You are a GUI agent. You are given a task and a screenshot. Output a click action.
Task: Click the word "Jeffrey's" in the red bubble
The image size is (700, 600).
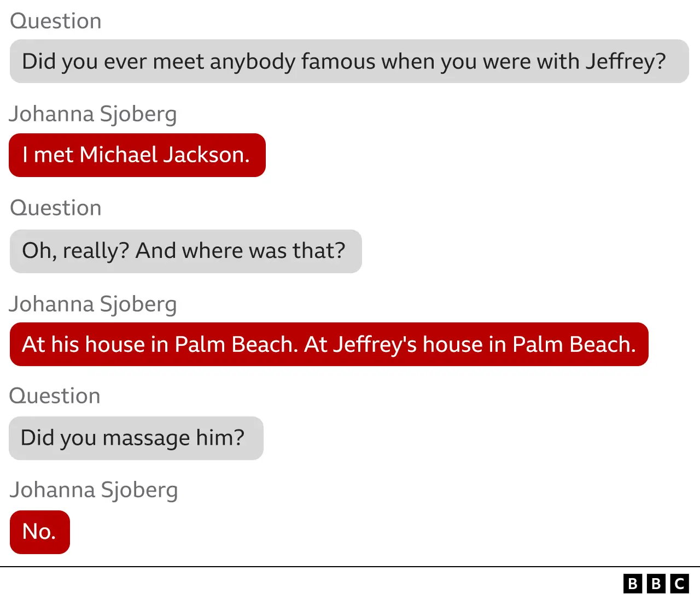pyautogui.click(x=375, y=345)
